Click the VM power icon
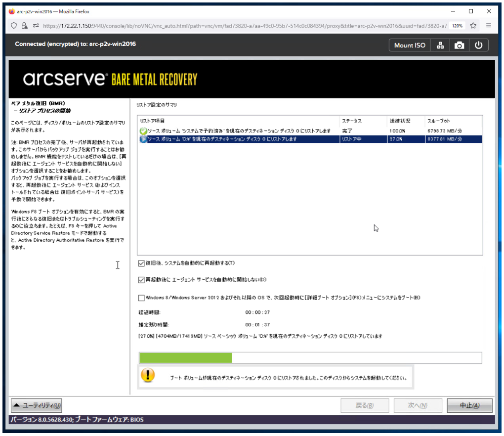Image resolution: width=504 pixels, height=436 pixels. (478, 45)
